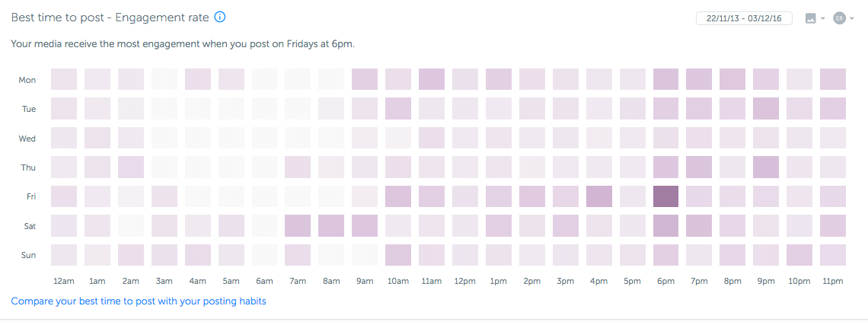868x322 pixels.
Task: Expand the media type dropdown arrow
Action: (x=823, y=19)
